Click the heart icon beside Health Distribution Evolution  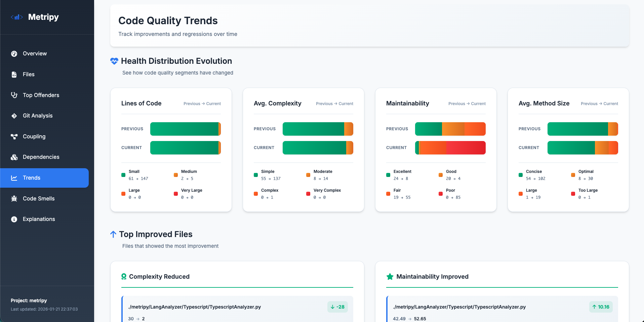point(114,61)
